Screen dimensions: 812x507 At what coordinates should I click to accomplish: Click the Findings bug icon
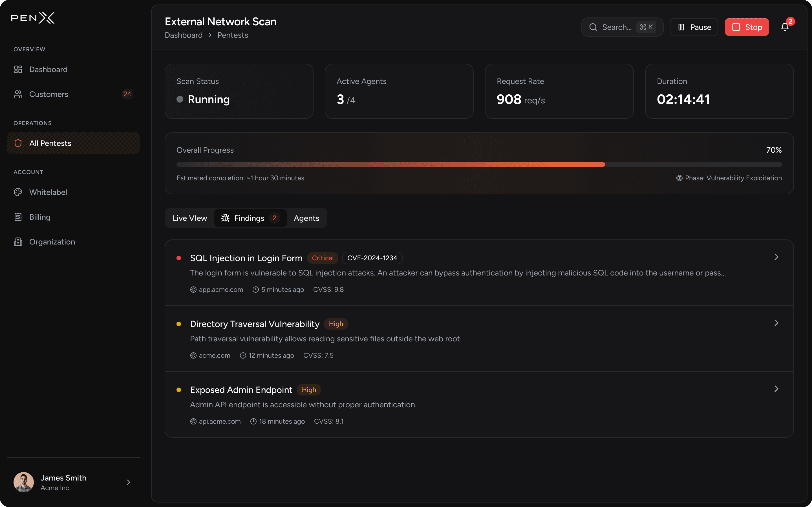[x=225, y=218]
